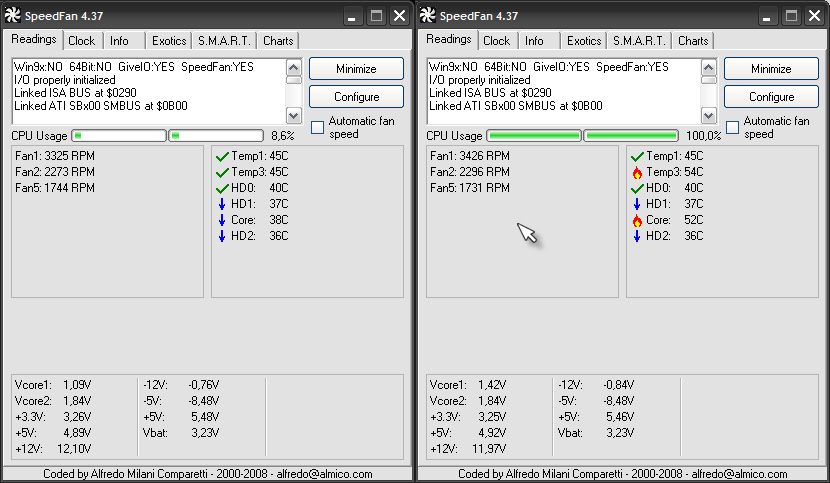The image size is (830, 483).
Task: Enable Automatic fan speed in left window
Action: point(317,127)
